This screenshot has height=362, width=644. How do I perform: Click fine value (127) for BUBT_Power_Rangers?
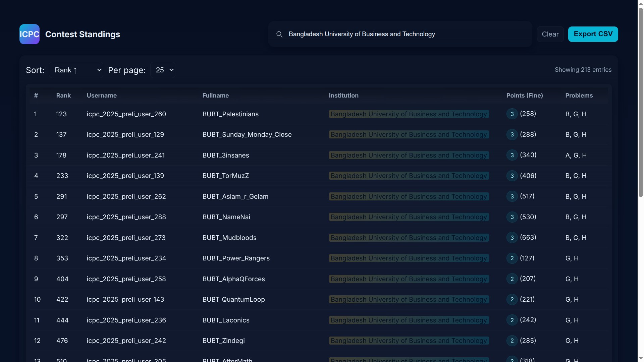tap(527, 258)
